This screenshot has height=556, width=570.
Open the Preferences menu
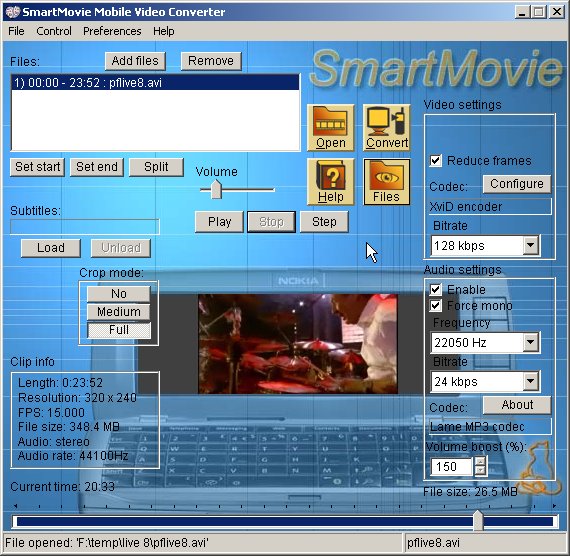coord(112,31)
